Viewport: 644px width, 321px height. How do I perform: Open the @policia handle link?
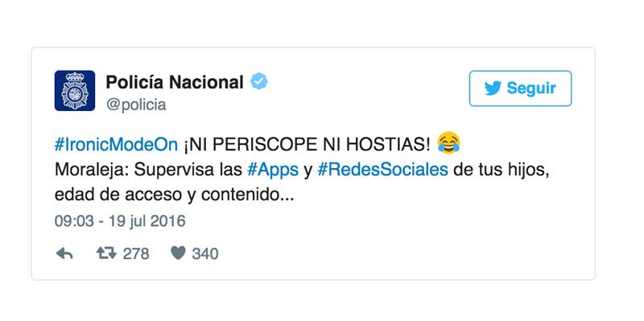136,105
